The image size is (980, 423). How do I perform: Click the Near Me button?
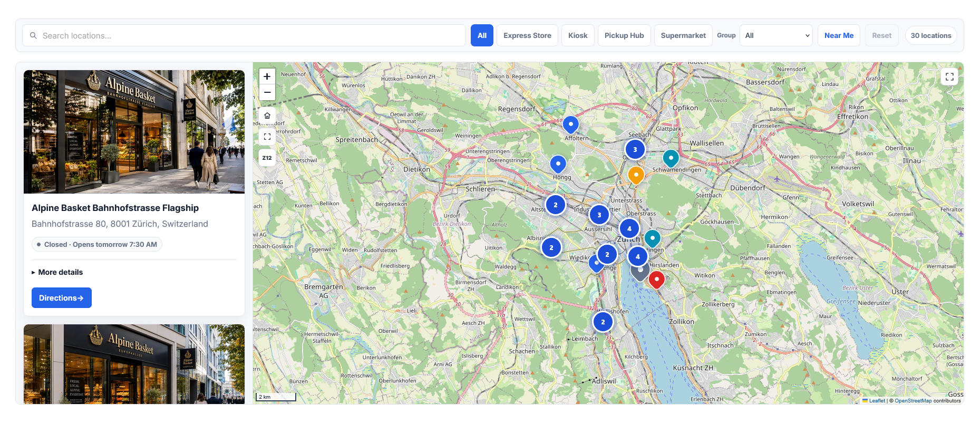pos(839,35)
